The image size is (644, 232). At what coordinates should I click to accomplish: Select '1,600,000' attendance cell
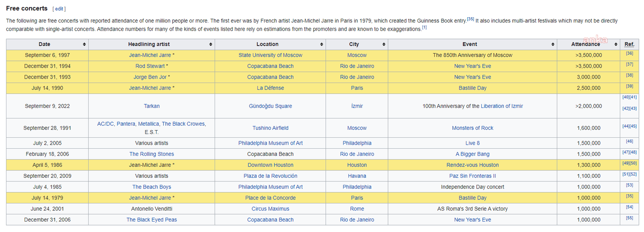click(x=588, y=128)
